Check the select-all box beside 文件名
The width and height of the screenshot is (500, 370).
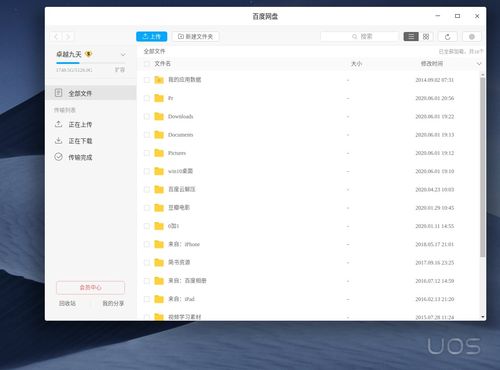point(147,64)
